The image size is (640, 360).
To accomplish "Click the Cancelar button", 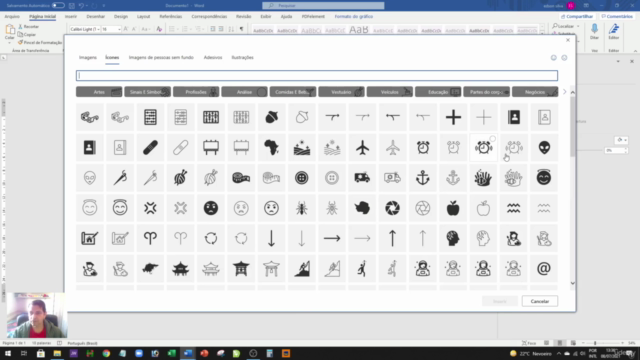I will point(540,301).
